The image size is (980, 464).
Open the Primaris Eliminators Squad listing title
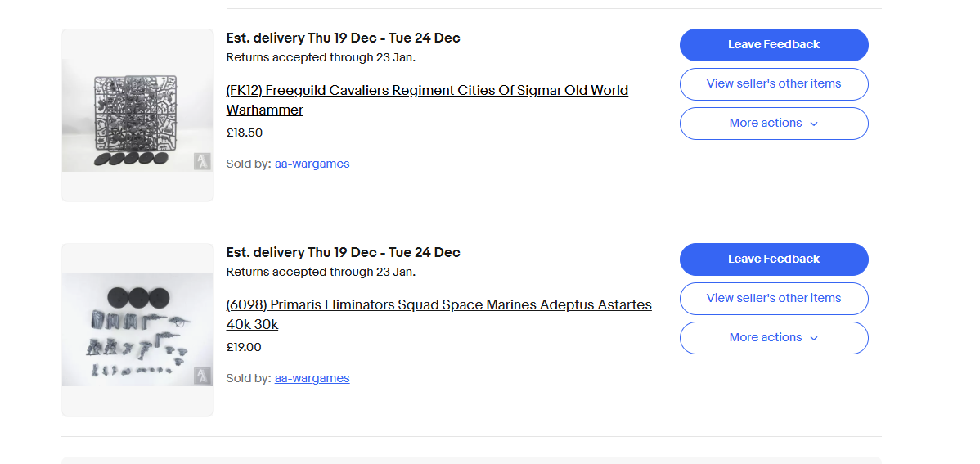point(438,305)
